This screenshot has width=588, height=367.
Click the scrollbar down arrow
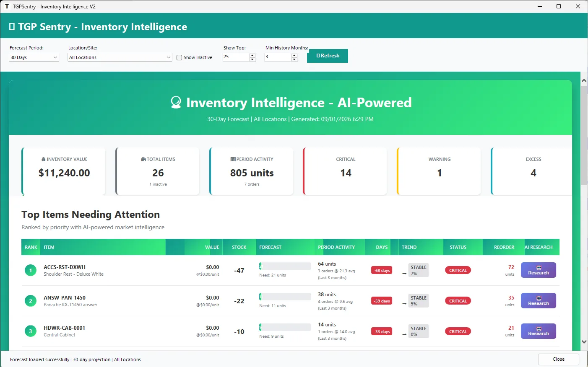pos(584,341)
